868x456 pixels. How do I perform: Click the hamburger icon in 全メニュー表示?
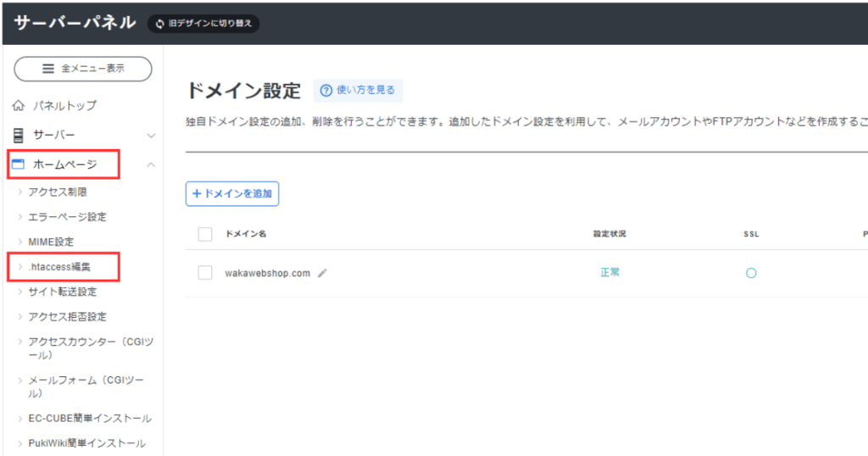(47, 69)
